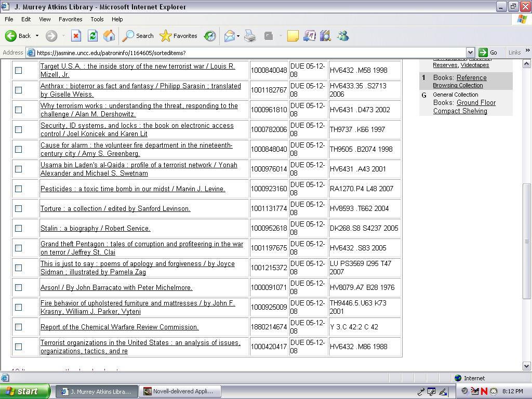Click the Print toolbar icon
Image resolution: width=532 pixels, height=399 pixels.
tap(250, 36)
